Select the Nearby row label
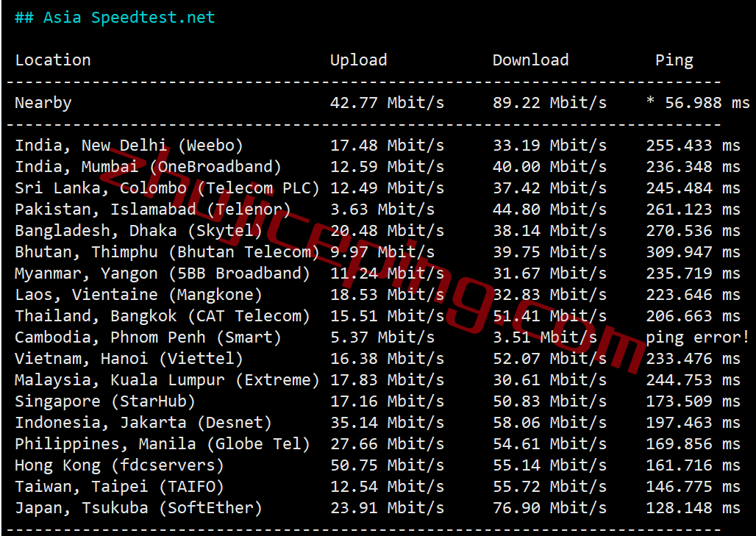This screenshot has width=756, height=536. coord(43,103)
